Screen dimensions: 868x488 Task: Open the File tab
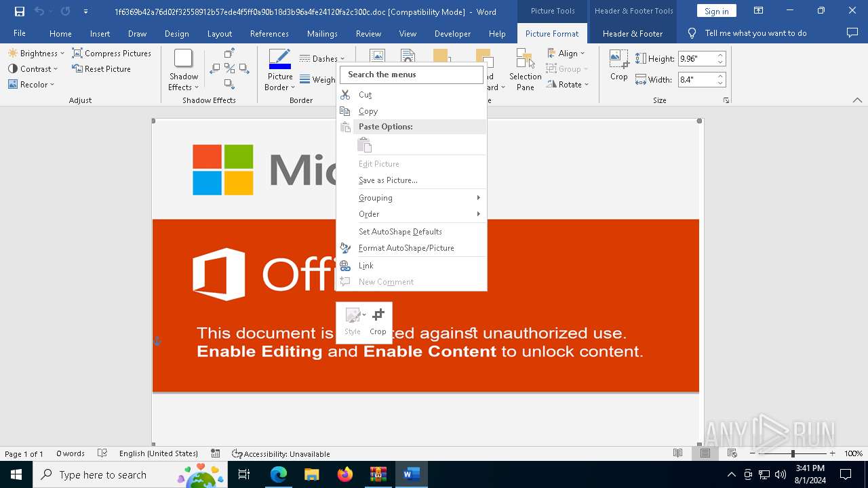(20, 33)
